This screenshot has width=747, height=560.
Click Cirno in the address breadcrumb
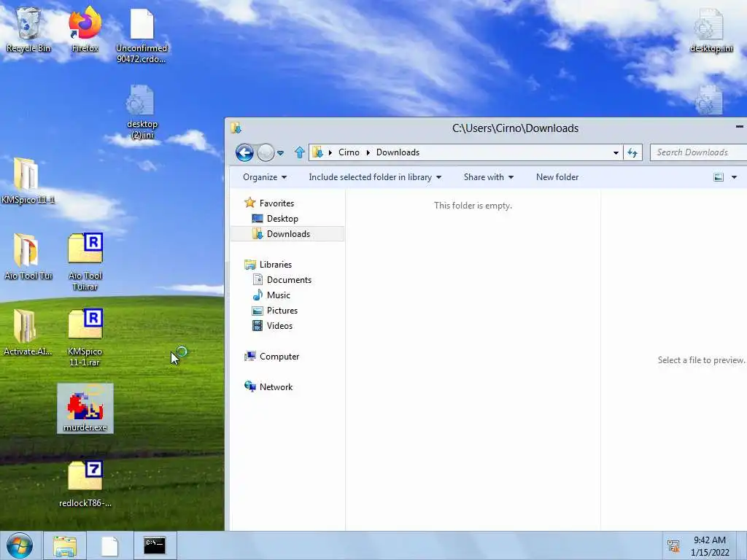pyautogui.click(x=349, y=152)
